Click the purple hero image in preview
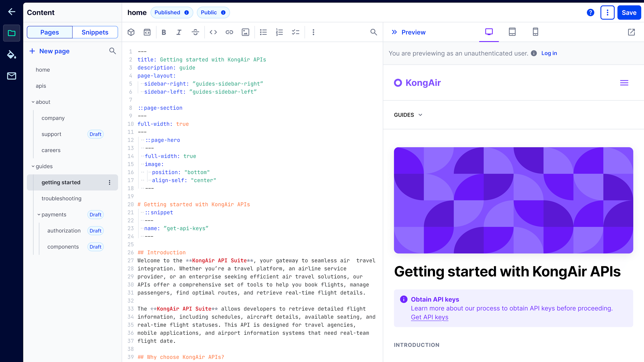The image size is (644, 362). coord(513,200)
